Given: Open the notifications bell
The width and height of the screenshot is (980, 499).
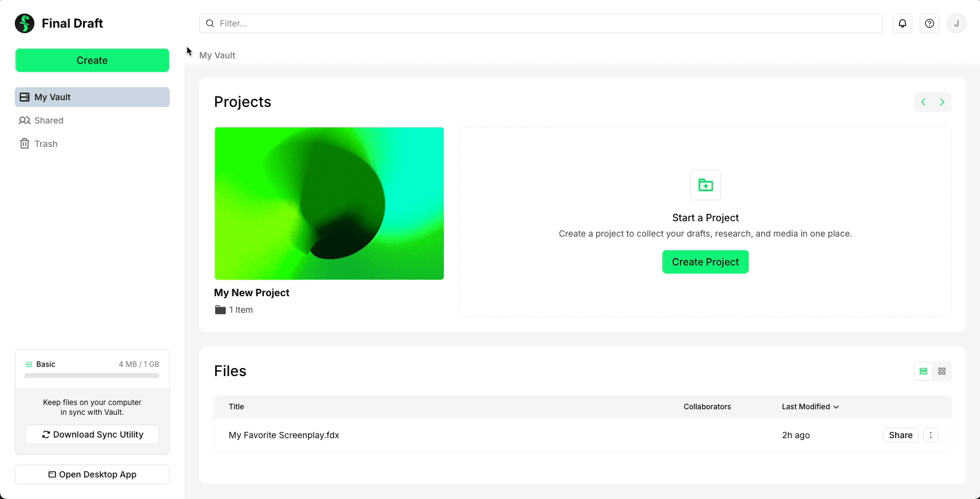Looking at the screenshot, I should (903, 23).
